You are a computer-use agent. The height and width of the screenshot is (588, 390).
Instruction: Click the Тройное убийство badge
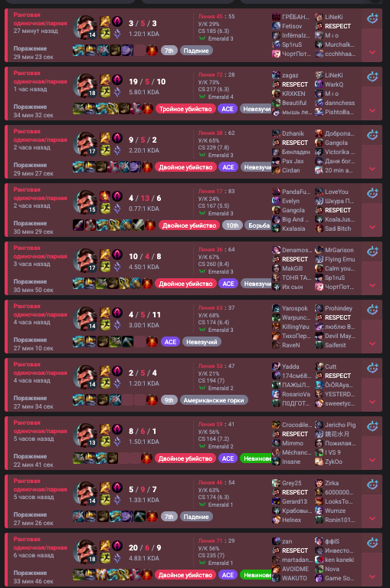tap(185, 109)
